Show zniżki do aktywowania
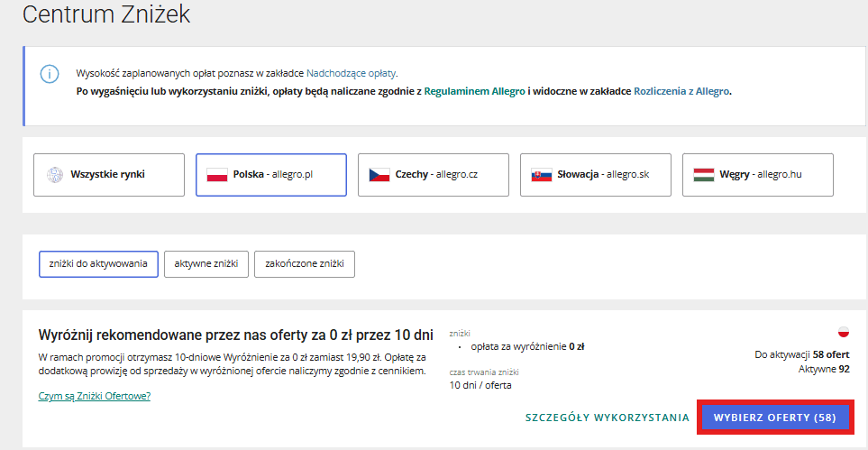The width and height of the screenshot is (868, 450). (x=98, y=264)
